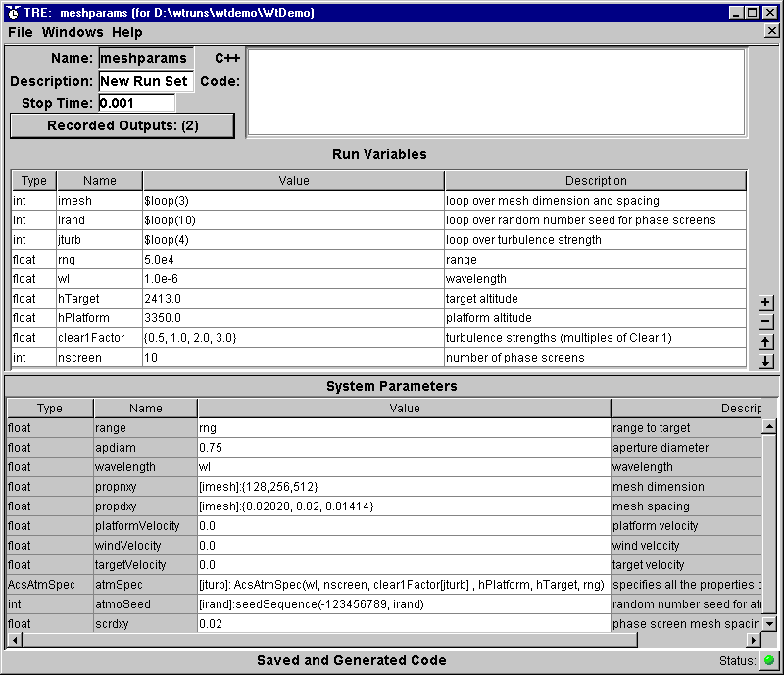Click the Recorded Outputs: (2) button
Viewport: 784px width, 675px height.
pos(122,125)
